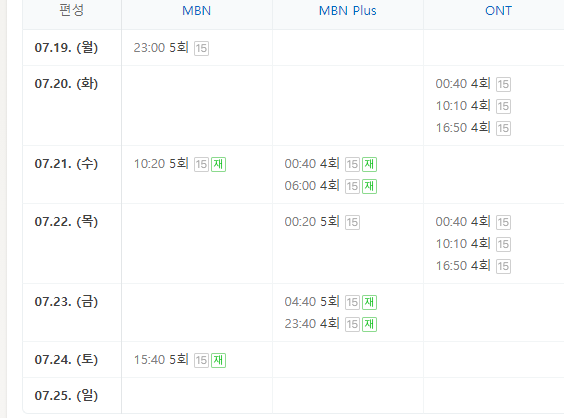Image resolution: width=564 pixels, height=418 pixels.
Task: Select the 16:50 4회 ONT listing on 07.22
Action: pyautogui.click(x=463, y=265)
